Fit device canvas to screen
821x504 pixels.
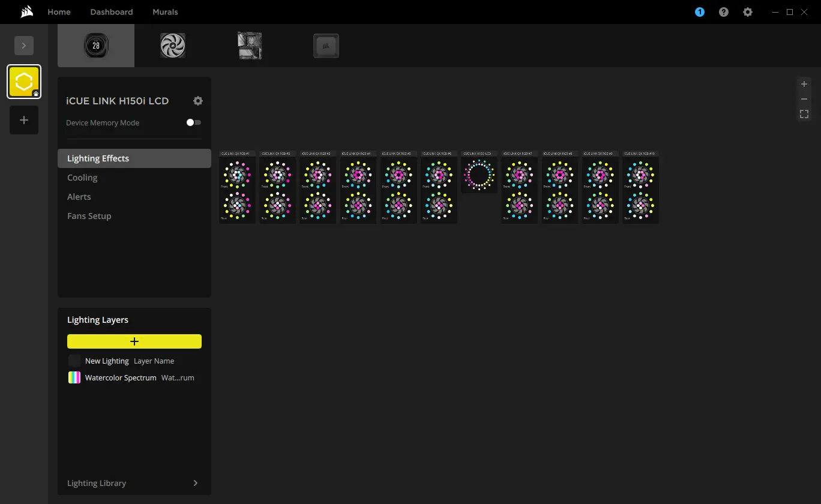pos(804,114)
